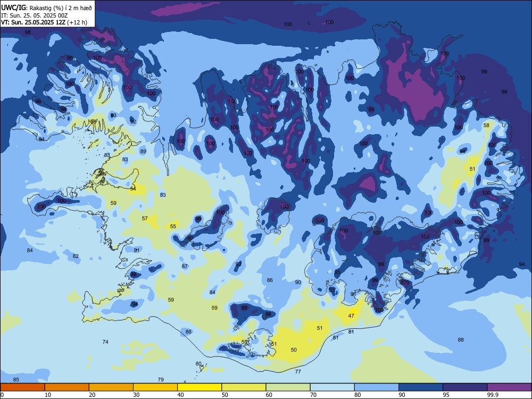Click the dark orange 0–10 legend swatch
Screen dimensions: 532x399
pos(22,387)
